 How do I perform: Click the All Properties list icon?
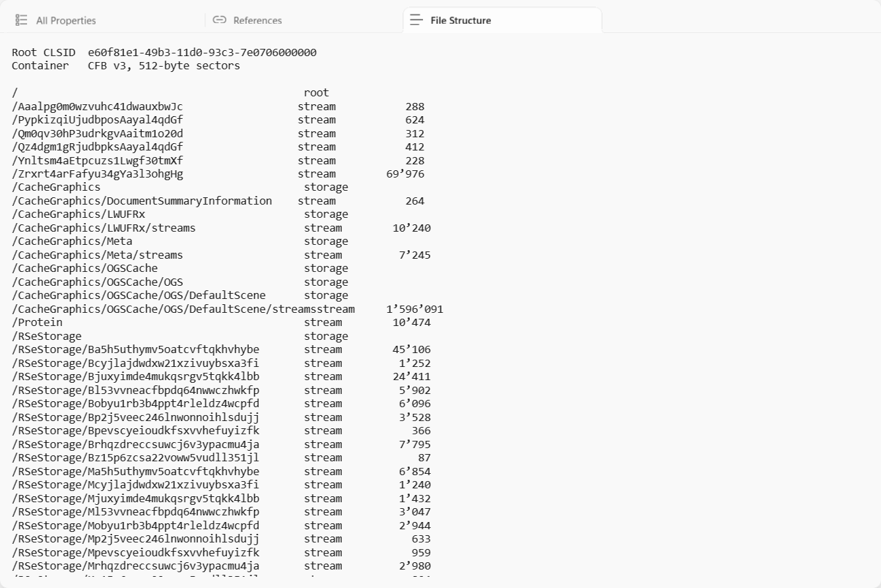(x=21, y=20)
